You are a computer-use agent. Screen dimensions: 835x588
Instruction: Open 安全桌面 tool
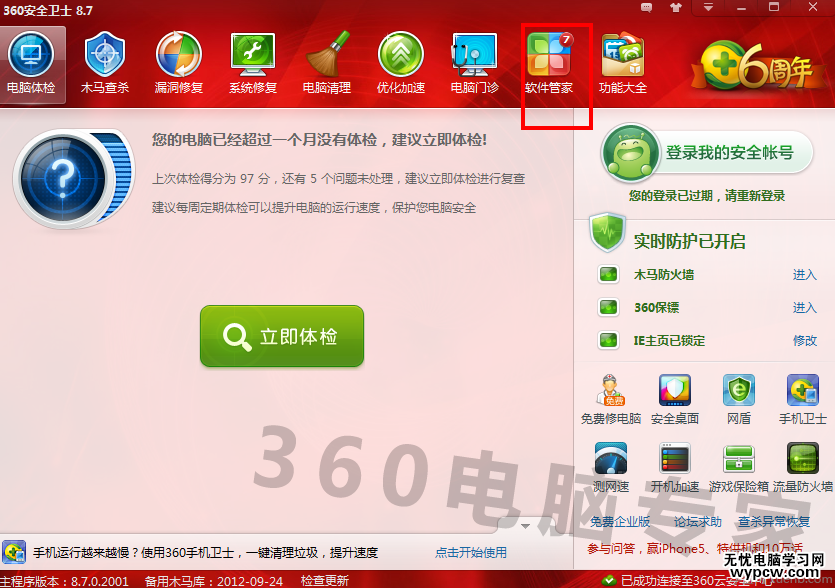675,399
